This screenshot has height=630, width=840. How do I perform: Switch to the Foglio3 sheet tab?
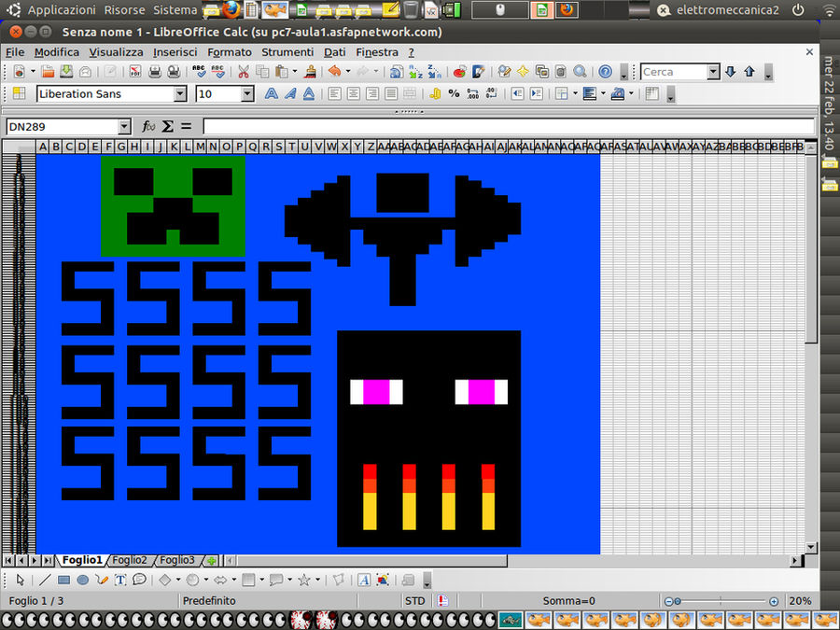177,560
